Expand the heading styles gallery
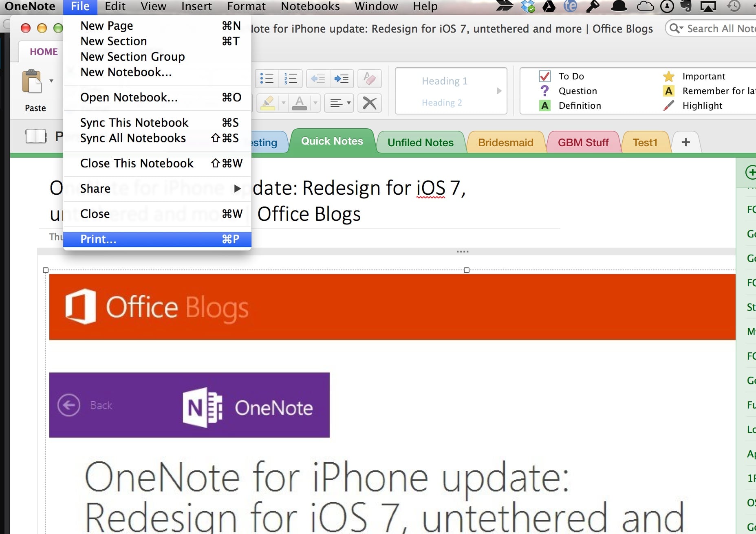The height and width of the screenshot is (534, 756). (x=499, y=91)
